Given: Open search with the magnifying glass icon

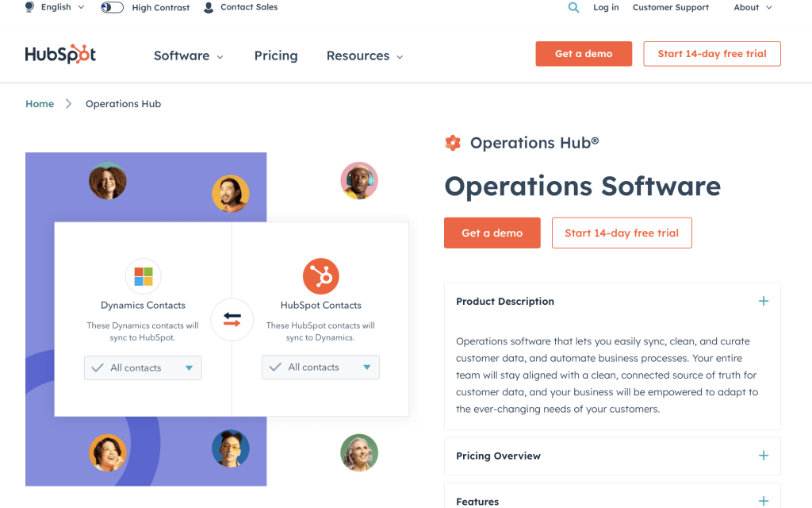Looking at the screenshot, I should click(573, 7).
